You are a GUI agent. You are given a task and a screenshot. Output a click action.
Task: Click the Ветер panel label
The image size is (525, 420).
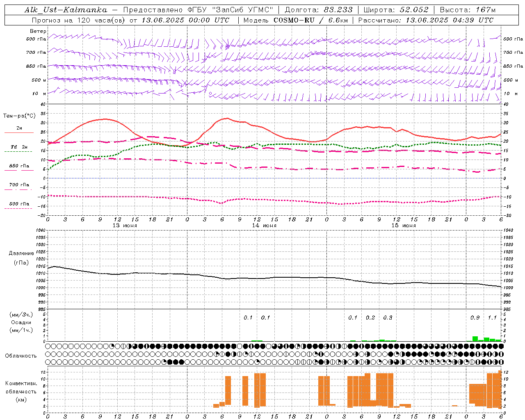tap(38, 31)
